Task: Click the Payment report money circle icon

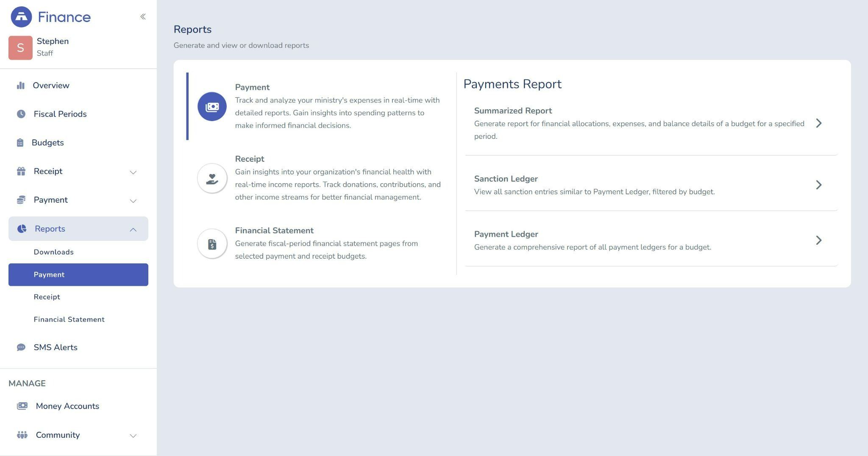Action: tap(212, 106)
